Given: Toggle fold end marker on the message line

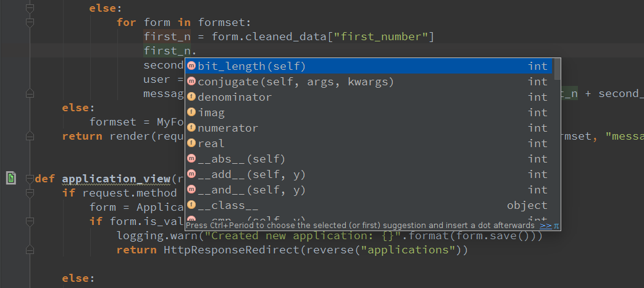Looking at the screenshot, I should pos(30,94).
